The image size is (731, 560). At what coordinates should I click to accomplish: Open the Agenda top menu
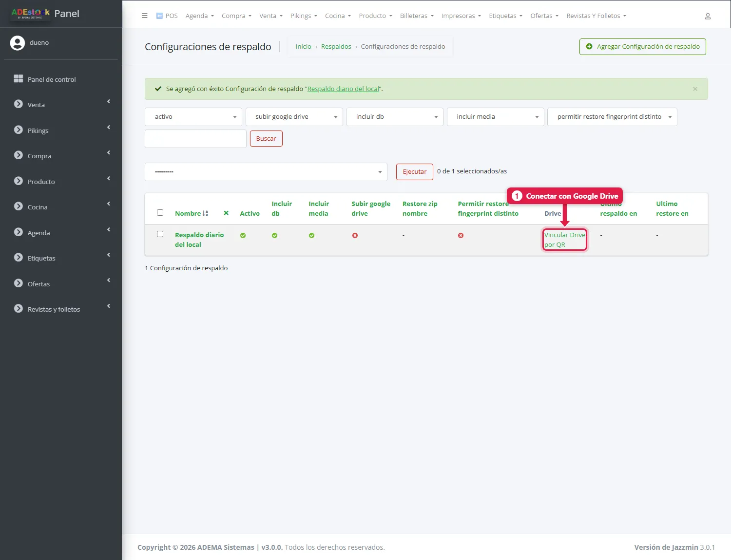pyautogui.click(x=200, y=16)
